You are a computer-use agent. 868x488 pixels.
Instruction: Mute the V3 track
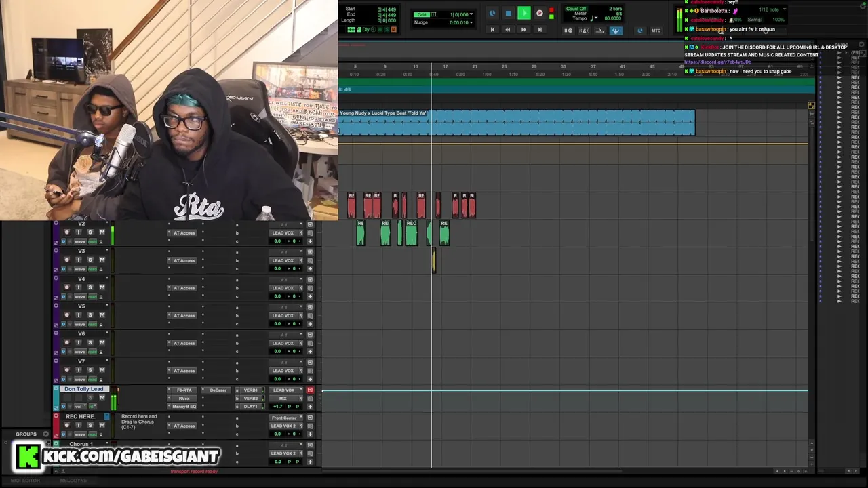(102, 260)
